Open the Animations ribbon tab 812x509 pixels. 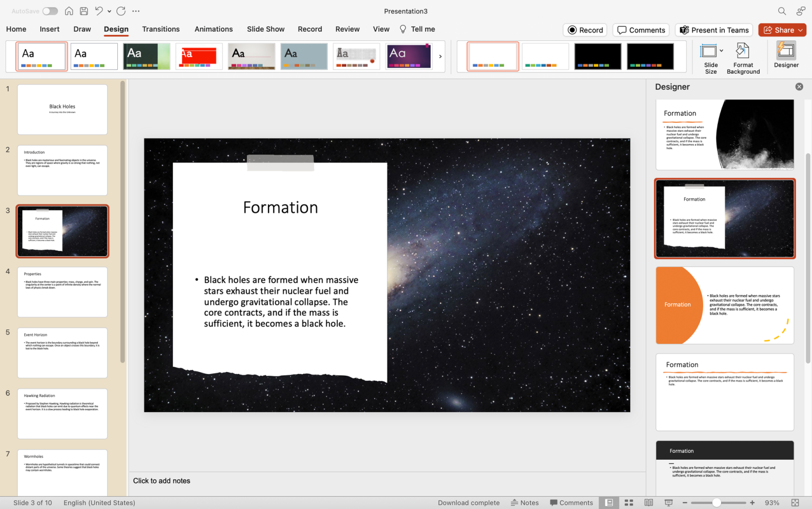(214, 29)
